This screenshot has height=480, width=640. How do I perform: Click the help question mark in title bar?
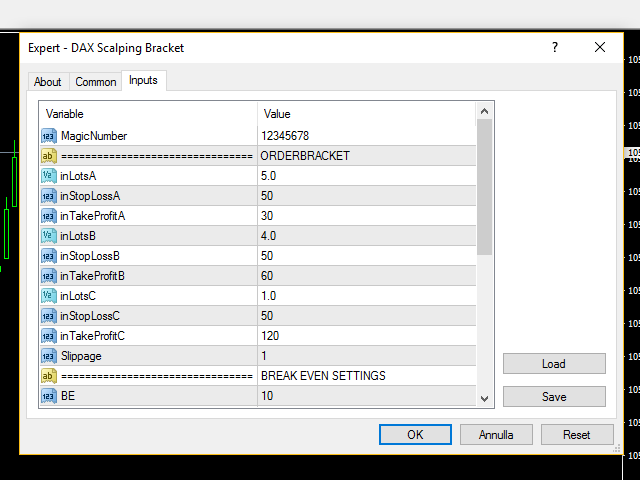click(x=555, y=47)
